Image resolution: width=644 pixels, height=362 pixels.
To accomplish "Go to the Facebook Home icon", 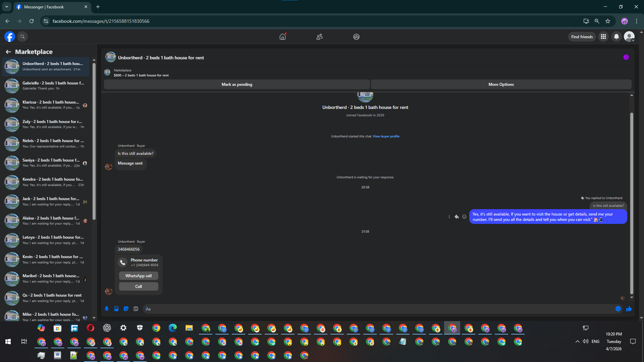I will 283,37.
